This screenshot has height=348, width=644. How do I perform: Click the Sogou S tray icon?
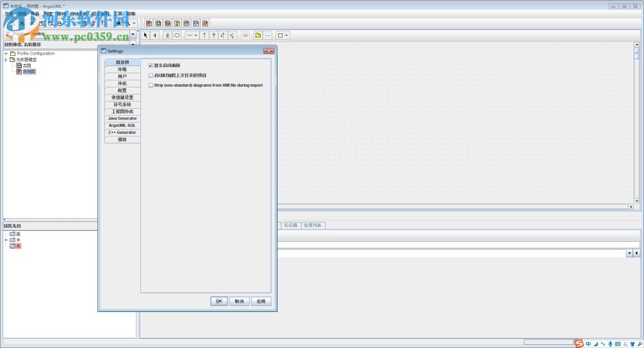[x=579, y=343]
